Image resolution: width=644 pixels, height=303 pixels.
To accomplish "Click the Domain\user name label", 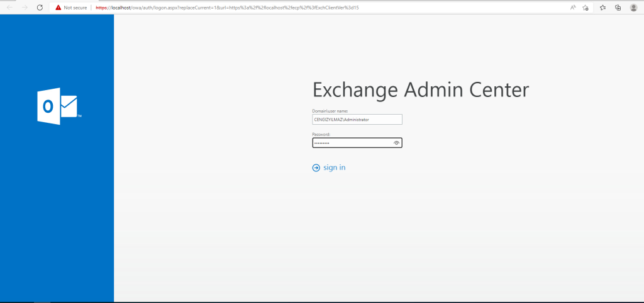I will [x=330, y=111].
